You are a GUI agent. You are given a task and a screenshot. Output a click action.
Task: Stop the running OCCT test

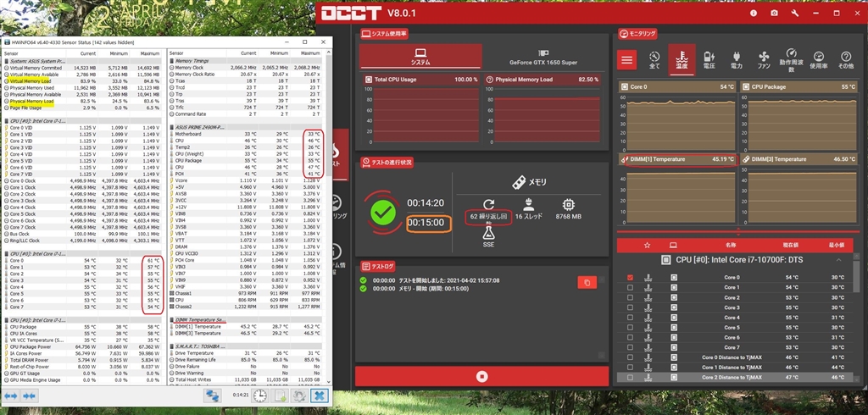pos(481,376)
